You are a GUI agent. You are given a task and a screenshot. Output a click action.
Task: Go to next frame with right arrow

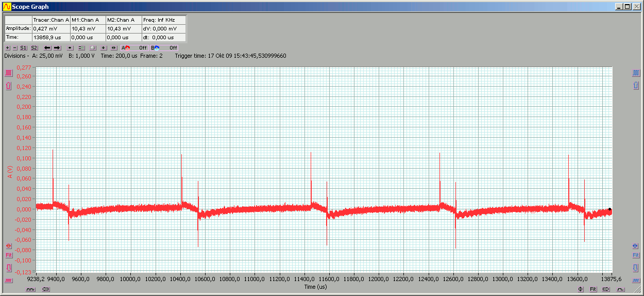coord(57,48)
